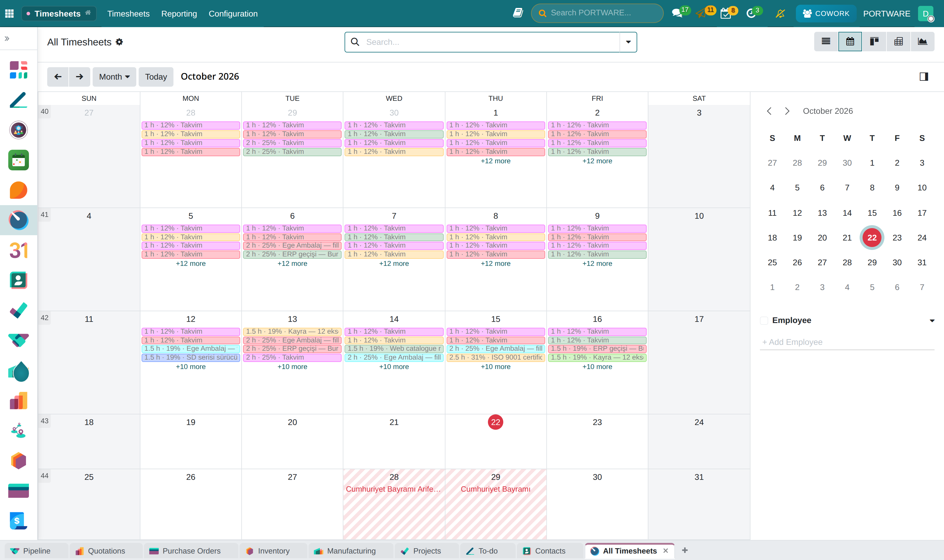Open the search filter options dropdown arrow
This screenshot has height=560, width=944.
[628, 42]
